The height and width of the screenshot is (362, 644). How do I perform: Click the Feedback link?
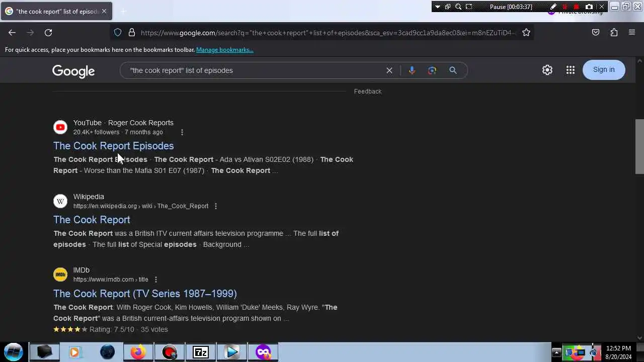pyautogui.click(x=368, y=92)
